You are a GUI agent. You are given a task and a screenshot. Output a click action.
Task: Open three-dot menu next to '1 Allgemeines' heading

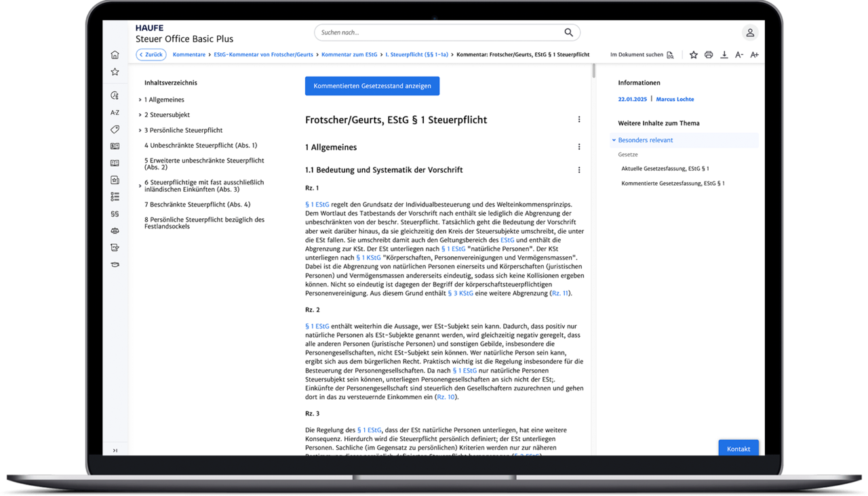click(x=579, y=147)
